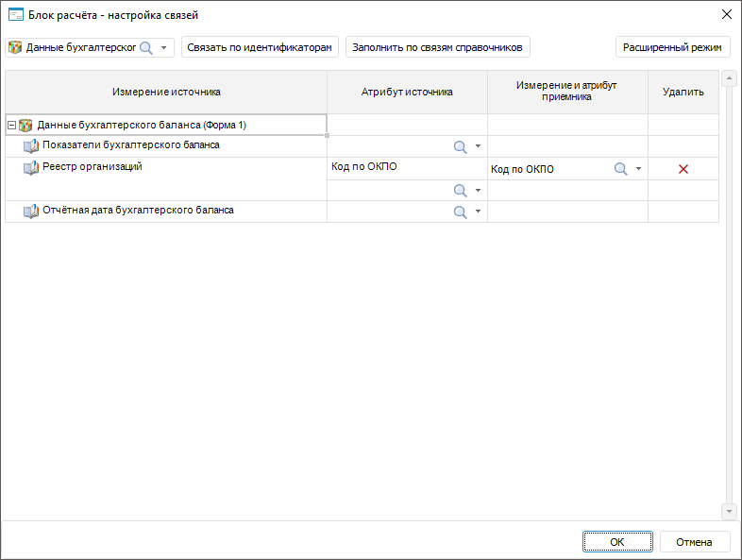742x560 pixels.
Task: Confirm with the OK button
Action: pyautogui.click(x=617, y=542)
